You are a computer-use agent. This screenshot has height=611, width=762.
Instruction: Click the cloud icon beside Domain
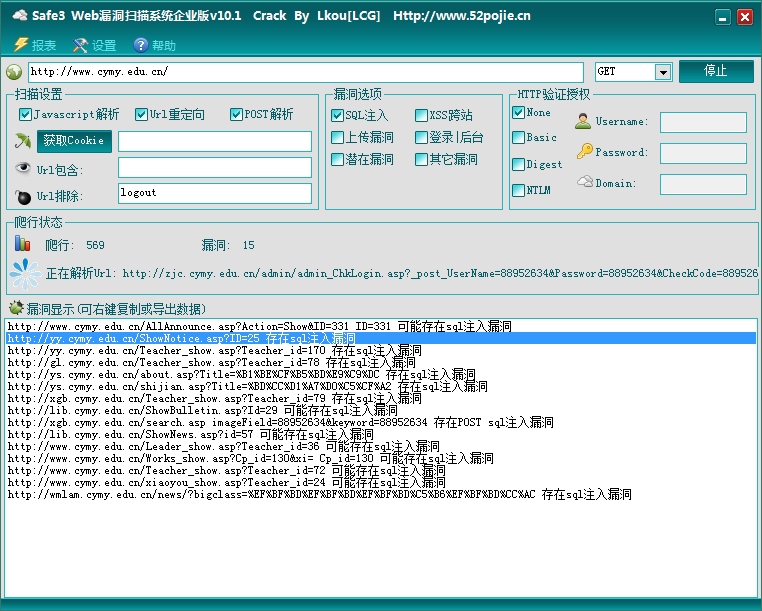pyautogui.click(x=585, y=181)
